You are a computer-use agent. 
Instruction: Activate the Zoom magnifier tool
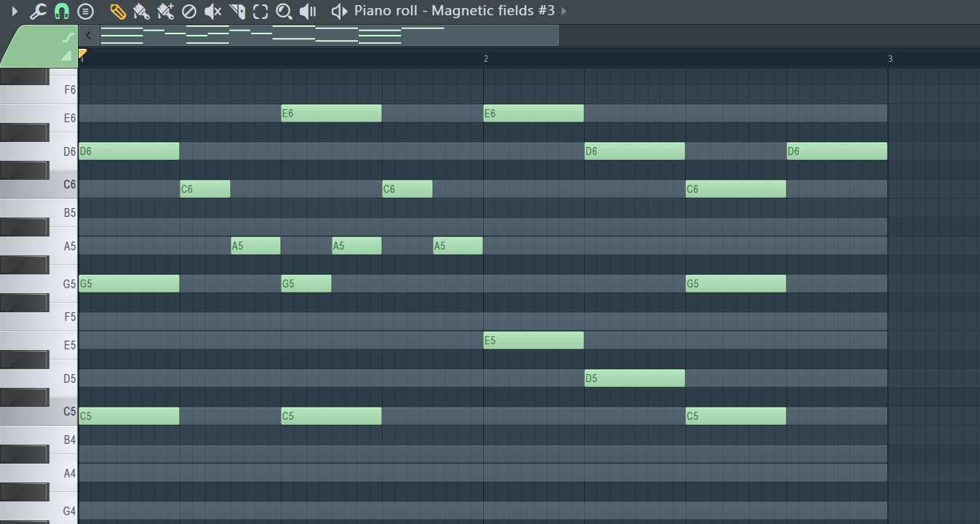point(284,11)
